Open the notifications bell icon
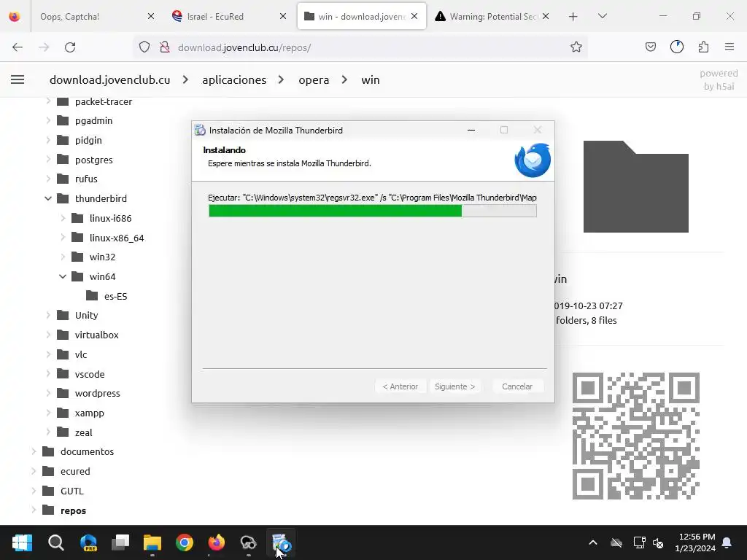Viewport: 747px width, 560px height. point(727,542)
